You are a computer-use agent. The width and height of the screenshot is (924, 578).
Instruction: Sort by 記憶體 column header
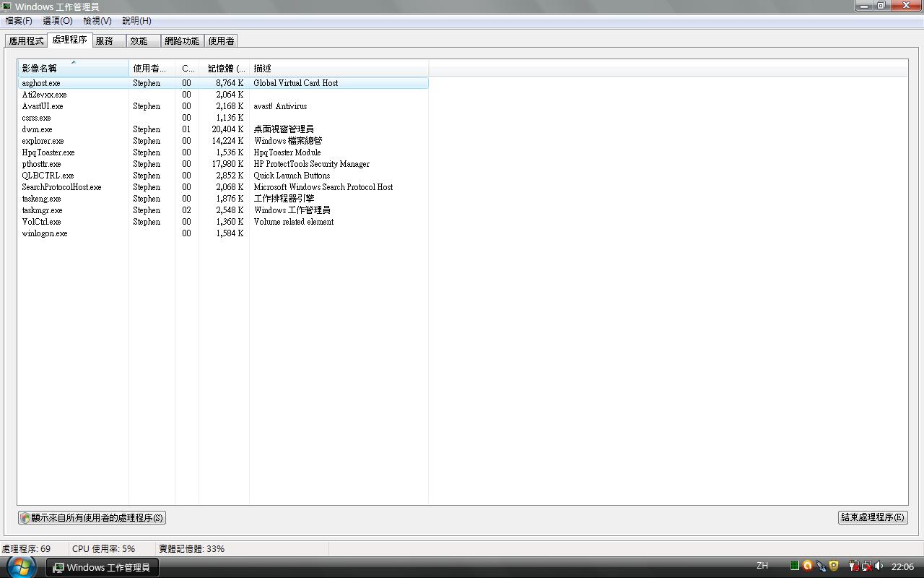(224, 69)
